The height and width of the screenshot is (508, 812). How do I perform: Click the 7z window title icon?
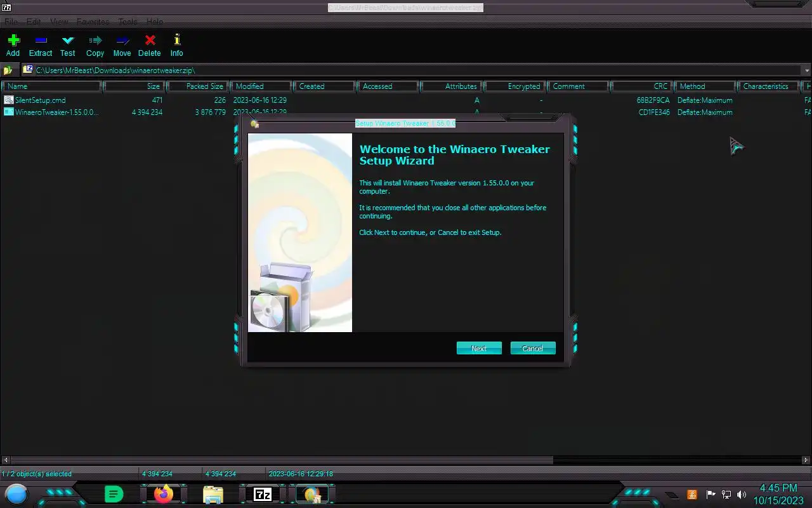(x=6, y=7)
